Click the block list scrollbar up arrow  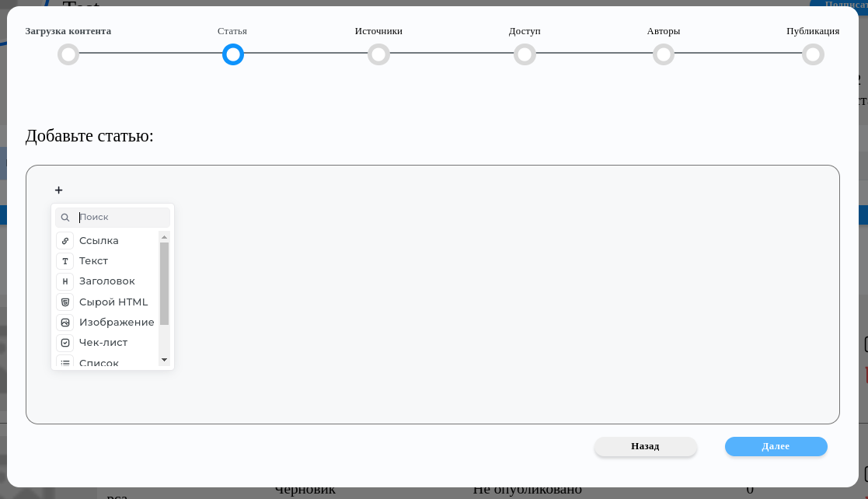[164, 237]
